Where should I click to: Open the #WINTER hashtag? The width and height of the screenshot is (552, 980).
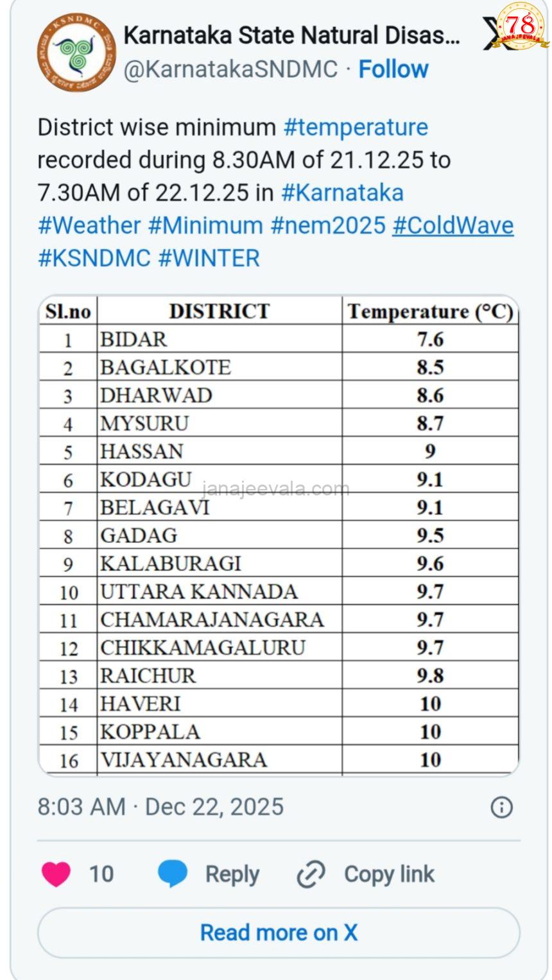(x=211, y=258)
